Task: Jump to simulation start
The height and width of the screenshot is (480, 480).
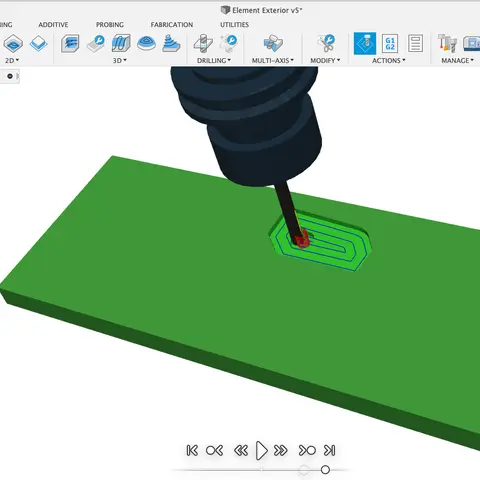Action: (x=192, y=450)
